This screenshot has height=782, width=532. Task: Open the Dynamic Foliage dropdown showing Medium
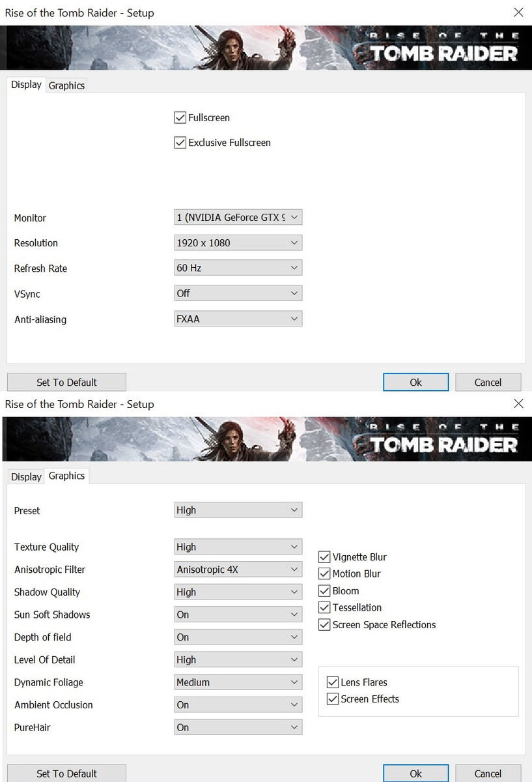pos(238,682)
